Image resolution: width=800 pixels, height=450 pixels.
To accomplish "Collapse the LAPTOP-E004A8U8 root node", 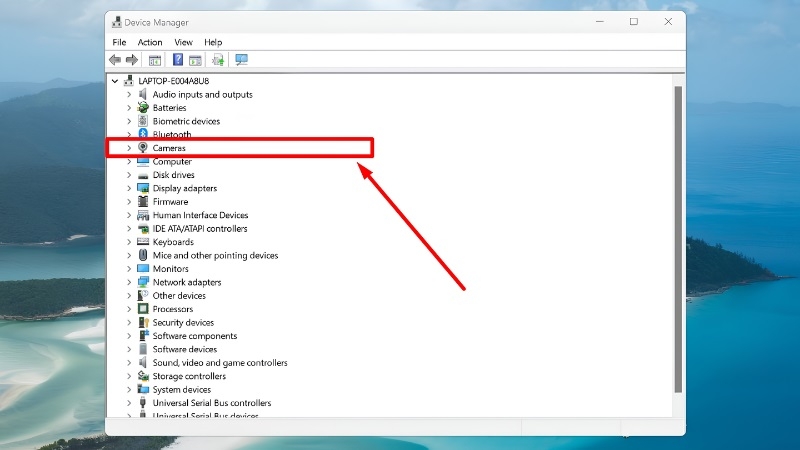I will click(115, 81).
